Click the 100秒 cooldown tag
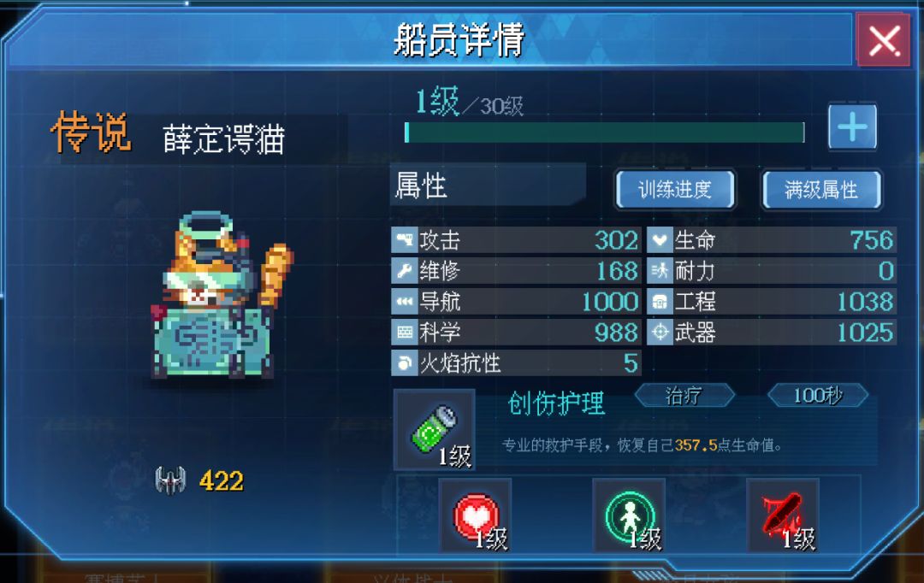This screenshot has width=924, height=583. (x=818, y=395)
